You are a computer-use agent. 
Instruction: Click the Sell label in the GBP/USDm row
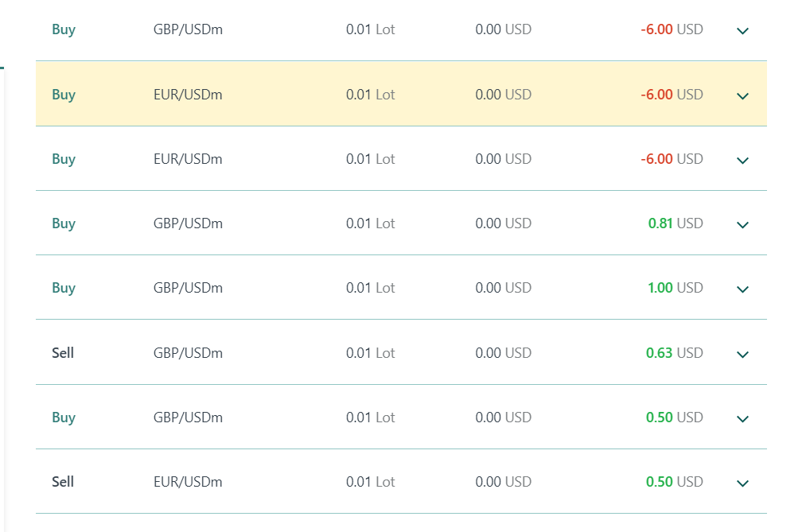point(63,352)
